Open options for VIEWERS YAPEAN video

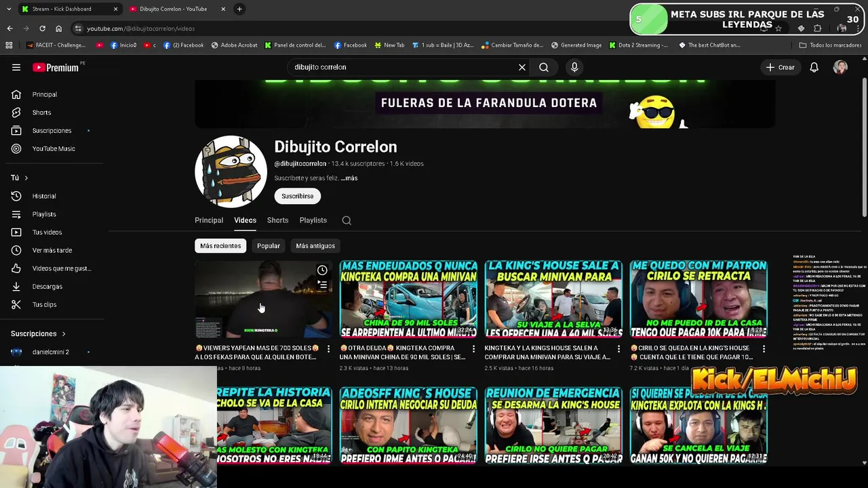[329, 348]
